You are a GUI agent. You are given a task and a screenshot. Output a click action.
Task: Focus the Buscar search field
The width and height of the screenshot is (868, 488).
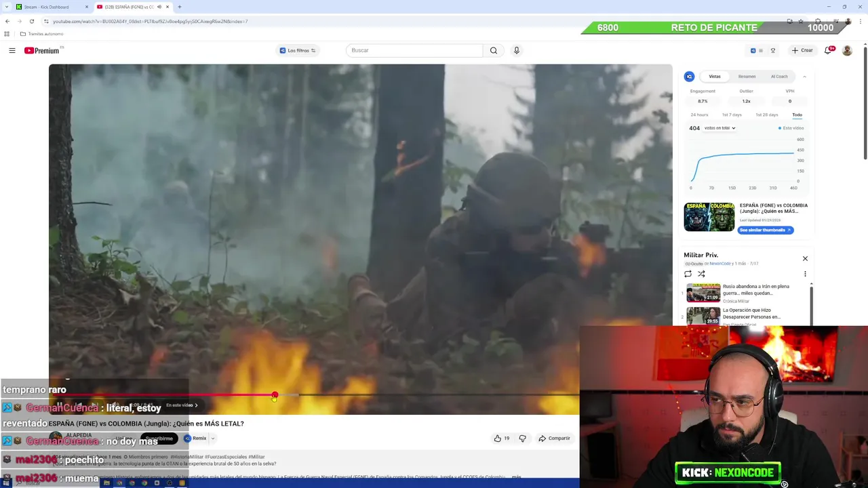pos(414,50)
